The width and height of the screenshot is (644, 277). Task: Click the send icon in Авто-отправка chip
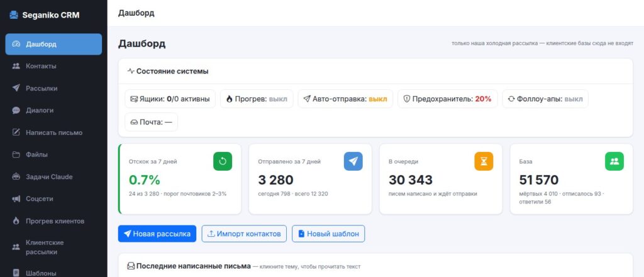pos(307,99)
